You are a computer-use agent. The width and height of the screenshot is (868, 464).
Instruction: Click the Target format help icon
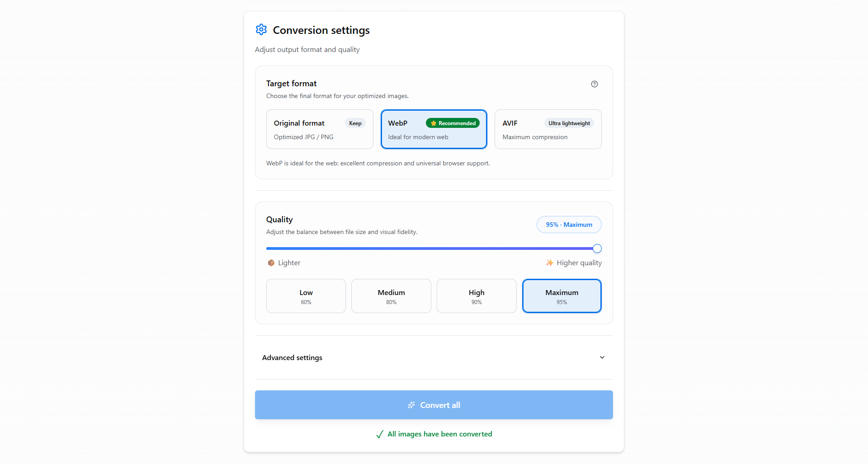pos(594,84)
